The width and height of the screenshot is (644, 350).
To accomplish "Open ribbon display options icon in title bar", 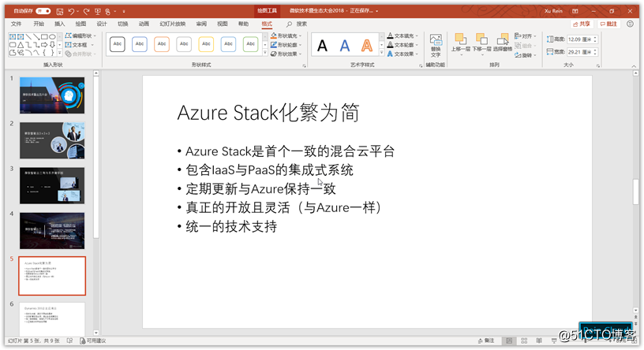I will pyautogui.click(x=575, y=11).
